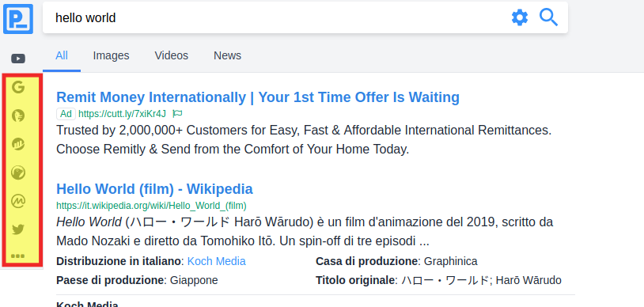
Task: Open the Remit Money Internationally ad link
Action: [x=258, y=97]
